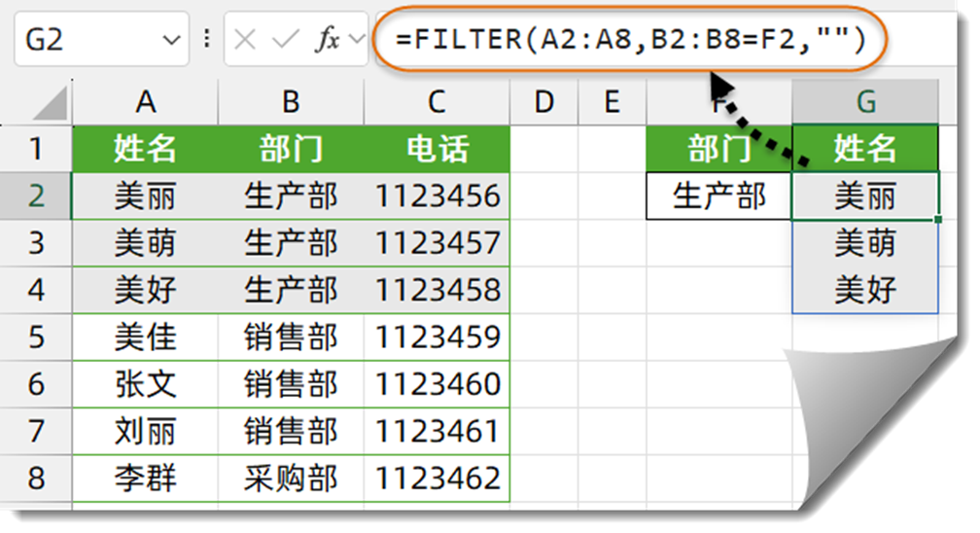Select cell A6 with 张文
This screenshot has width=980, height=533.
click(x=146, y=384)
